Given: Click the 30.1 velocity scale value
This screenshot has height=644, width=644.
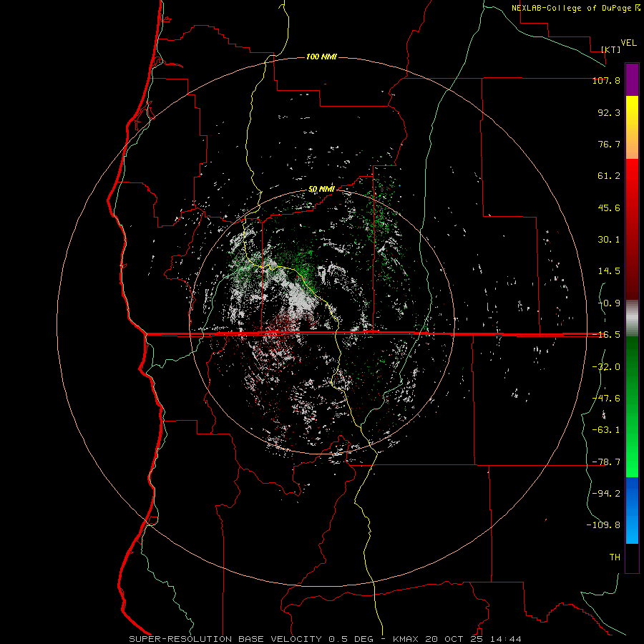Looking at the screenshot, I should [x=609, y=240].
